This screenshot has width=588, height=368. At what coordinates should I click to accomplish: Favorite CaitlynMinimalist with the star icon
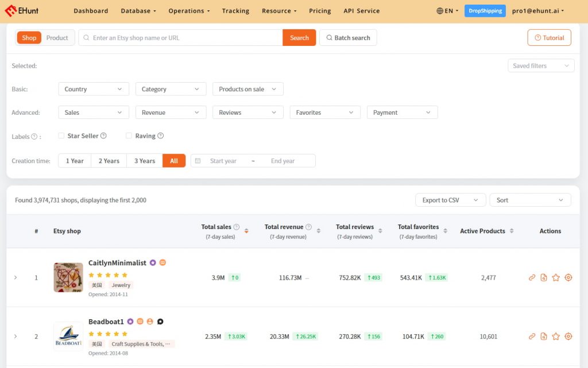click(x=556, y=278)
